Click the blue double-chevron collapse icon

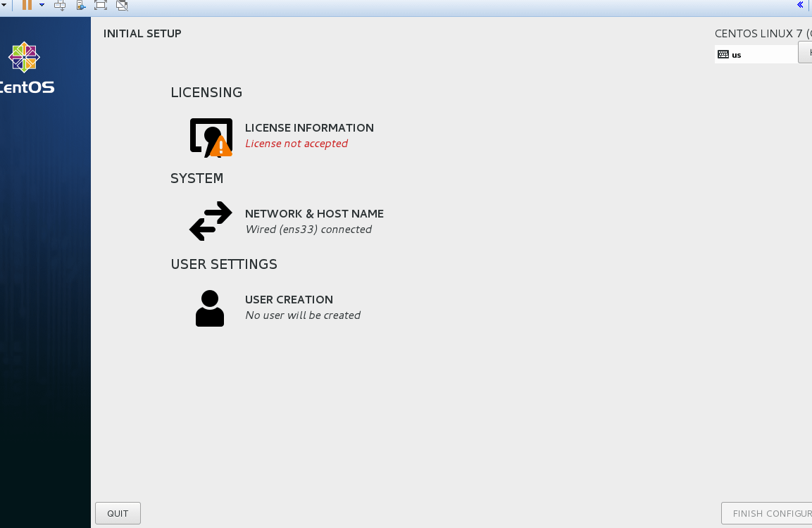[800, 5]
